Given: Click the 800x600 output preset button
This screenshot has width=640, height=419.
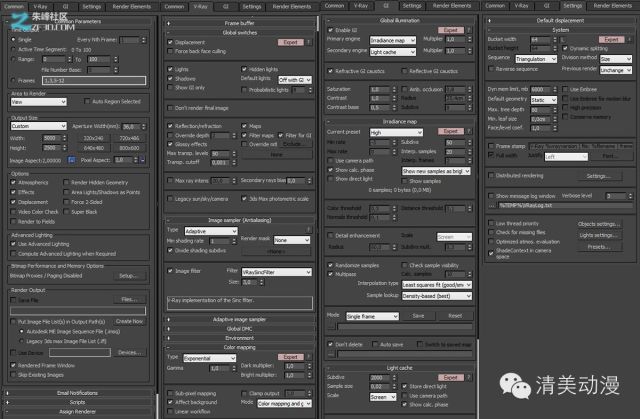Looking at the screenshot, I should tap(129, 148).
